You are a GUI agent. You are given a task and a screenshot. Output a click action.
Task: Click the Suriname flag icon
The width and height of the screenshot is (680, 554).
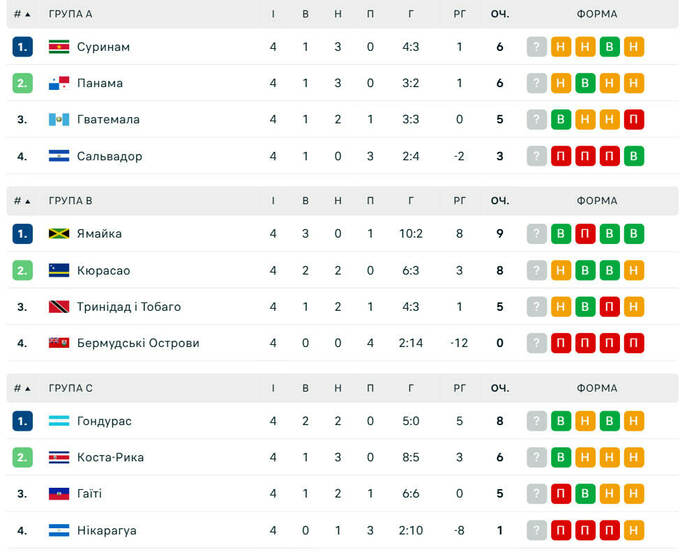click(59, 47)
